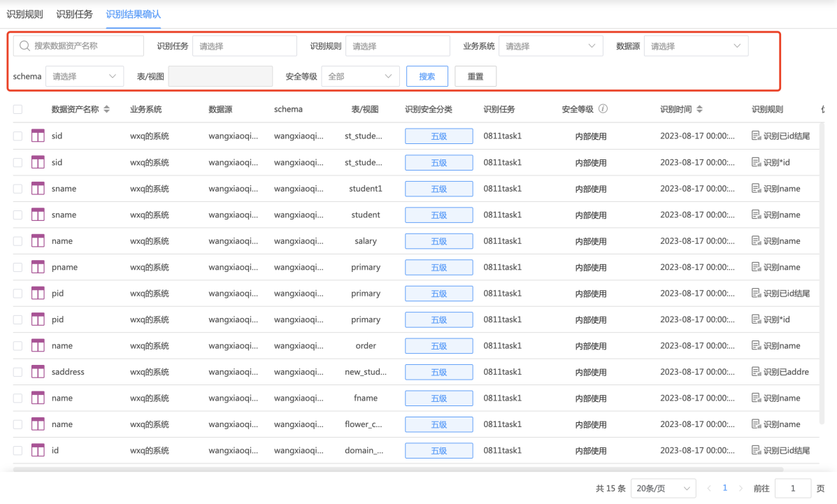Click 识别已addre rule text
Viewport: 837px width, 504px height.
[786, 372]
